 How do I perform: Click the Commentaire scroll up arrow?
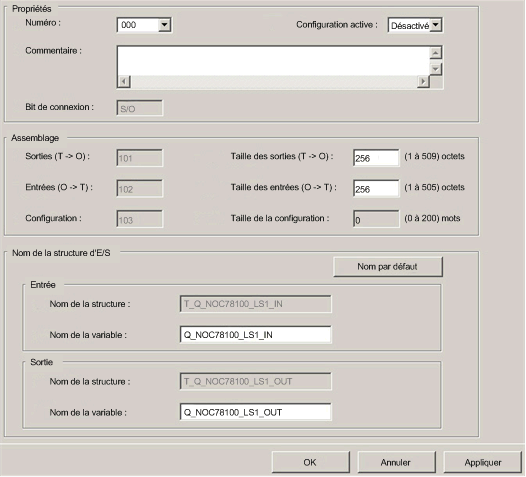point(435,53)
